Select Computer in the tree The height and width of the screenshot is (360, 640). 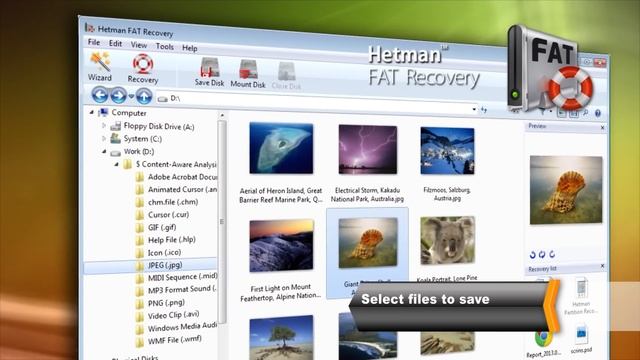coord(129,113)
